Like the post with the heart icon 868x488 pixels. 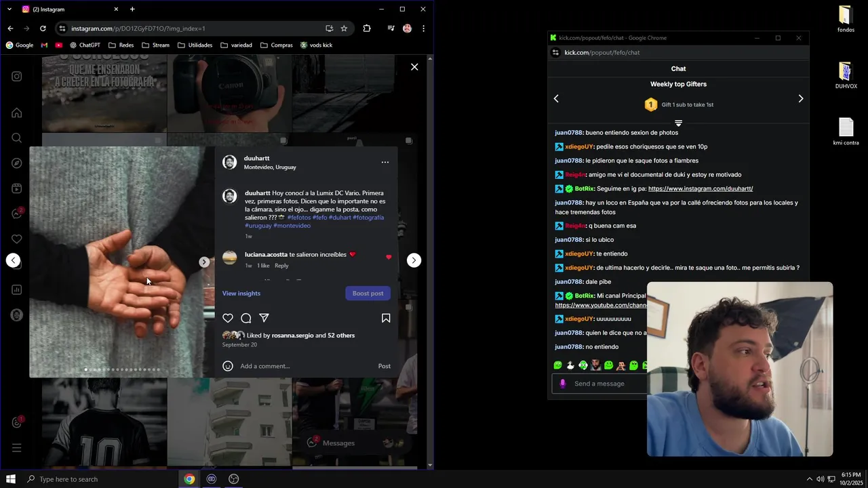(228, 318)
